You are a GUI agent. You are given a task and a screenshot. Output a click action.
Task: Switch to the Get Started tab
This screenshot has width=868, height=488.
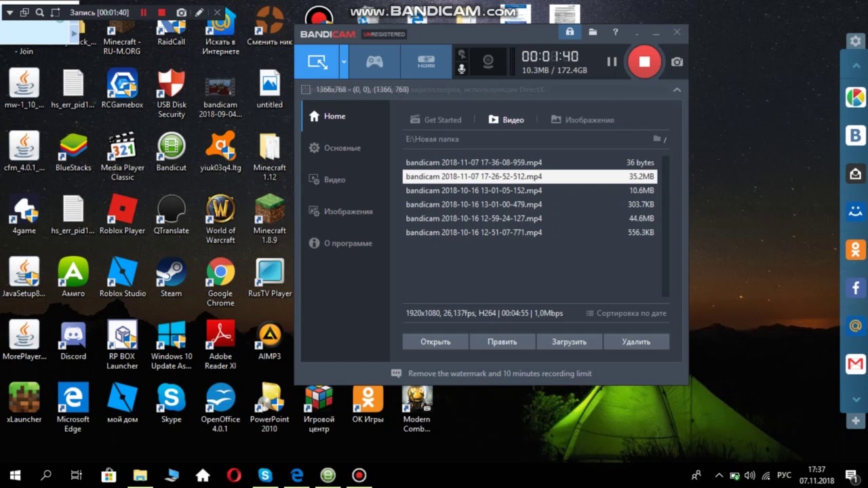(435, 120)
